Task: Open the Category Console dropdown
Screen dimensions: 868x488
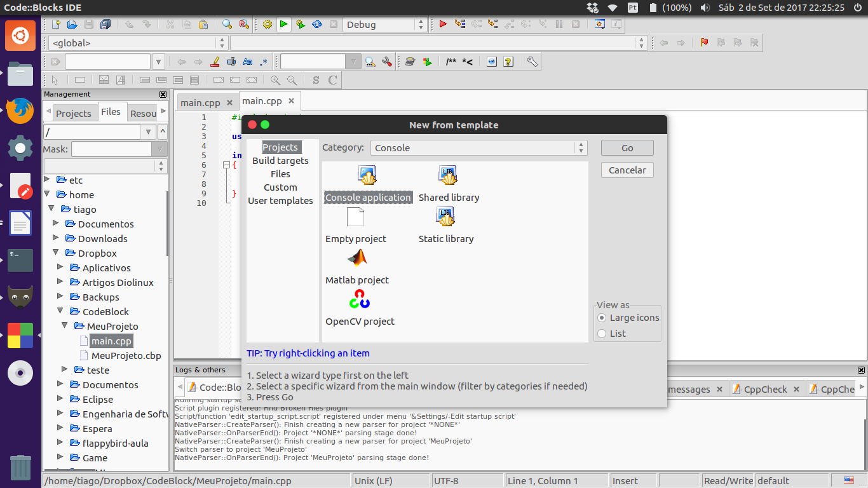Action: coord(478,148)
